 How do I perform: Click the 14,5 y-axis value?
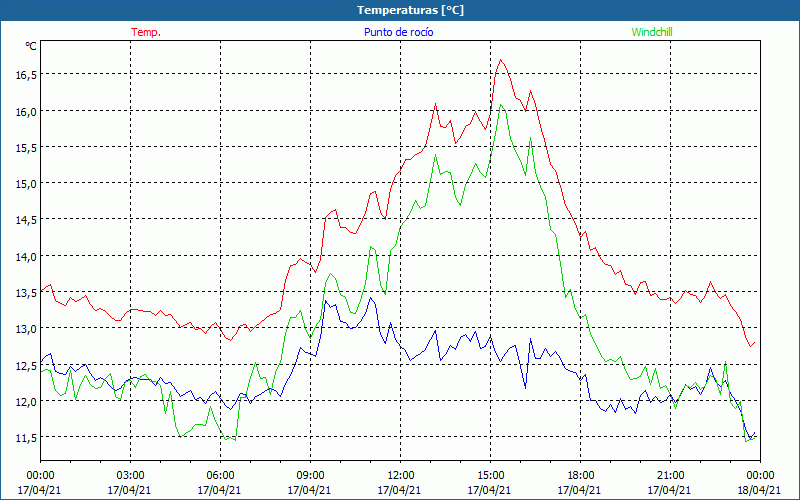tap(26, 220)
